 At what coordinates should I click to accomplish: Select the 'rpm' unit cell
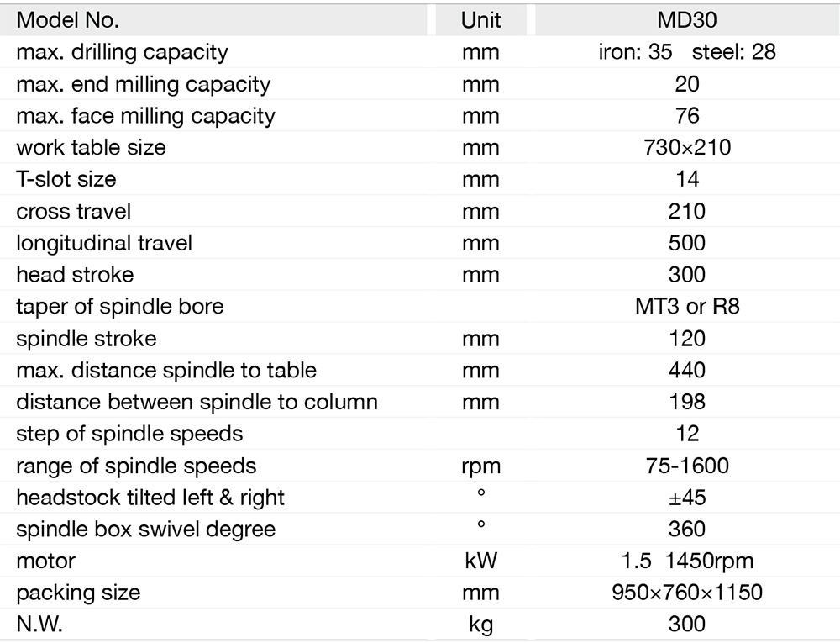pyautogui.click(x=480, y=466)
